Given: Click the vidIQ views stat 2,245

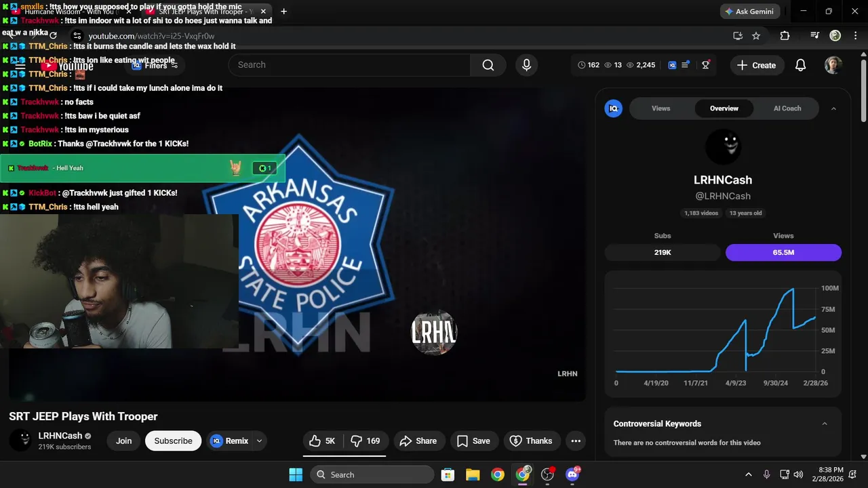Looking at the screenshot, I should tap(641, 65).
